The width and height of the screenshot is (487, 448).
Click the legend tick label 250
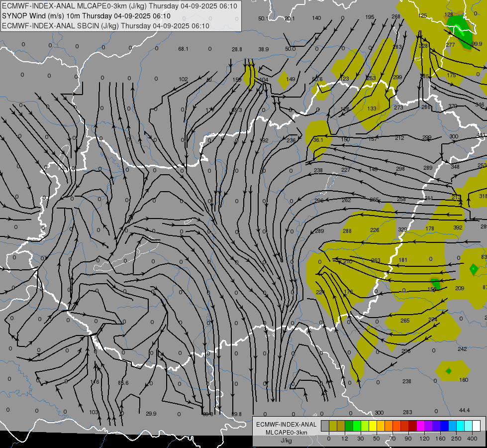pyautogui.click(x=456, y=439)
